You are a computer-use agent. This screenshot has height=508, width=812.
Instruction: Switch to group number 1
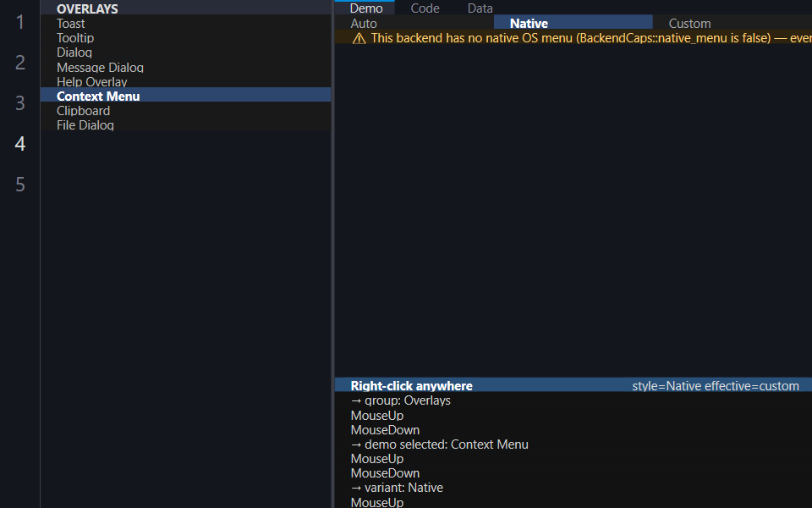pyautogui.click(x=20, y=22)
